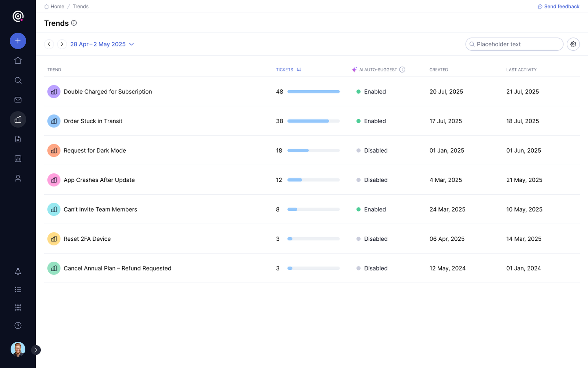This screenshot has width=588, height=368.
Task: Open the Cancel Annual Plan – Refund Requested trend
Action: coord(117,268)
